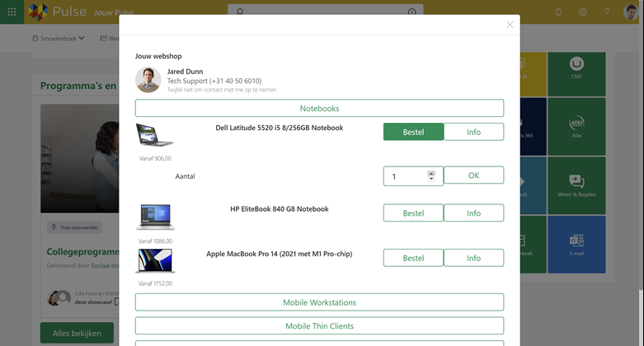Click the Jouw webshop heading
This screenshot has width=644, height=346.
coord(158,56)
